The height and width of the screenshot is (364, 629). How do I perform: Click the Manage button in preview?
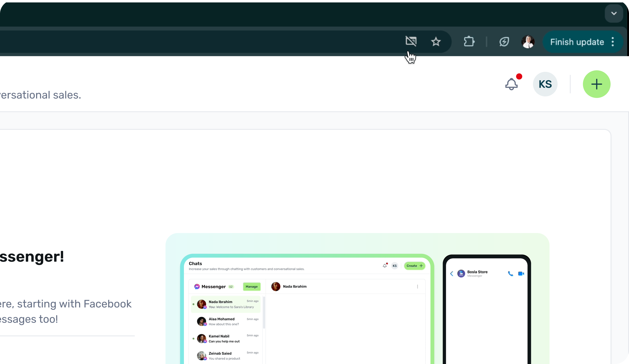coord(251,287)
